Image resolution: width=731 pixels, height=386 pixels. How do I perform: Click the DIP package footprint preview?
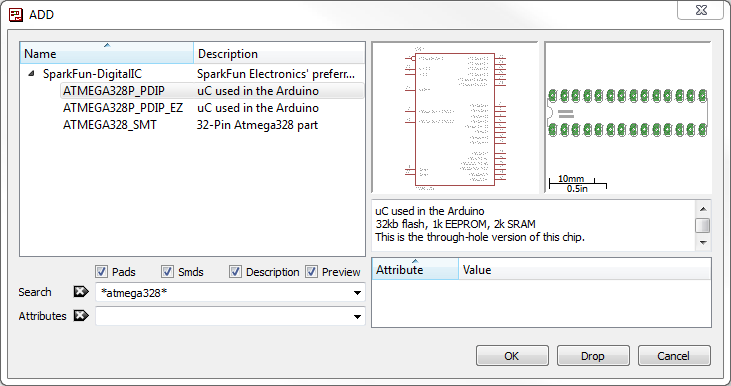pyautogui.click(x=628, y=117)
